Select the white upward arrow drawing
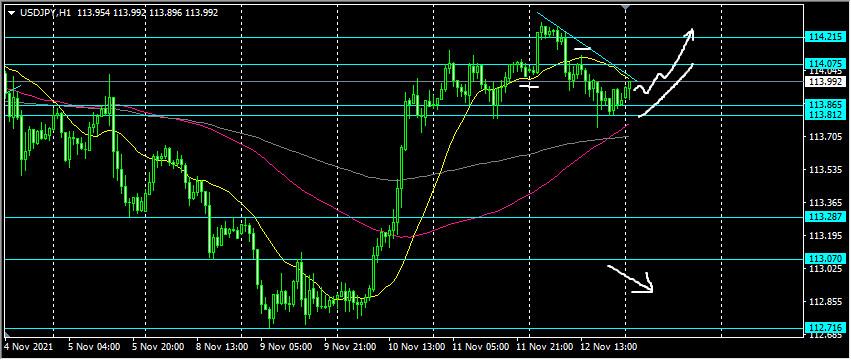The width and height of the screenshot is (851, 360). click(x=664, y=61)
